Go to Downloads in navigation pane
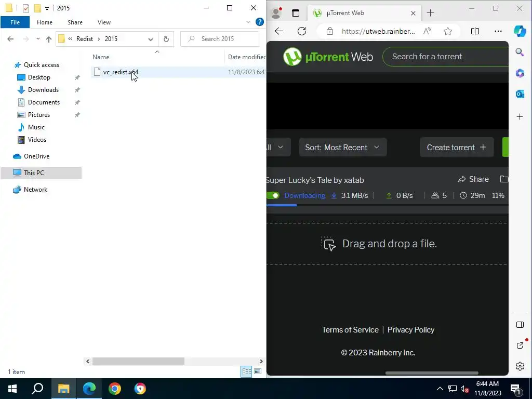This screenshot has height=399, width=532. [x=44, y=90]
